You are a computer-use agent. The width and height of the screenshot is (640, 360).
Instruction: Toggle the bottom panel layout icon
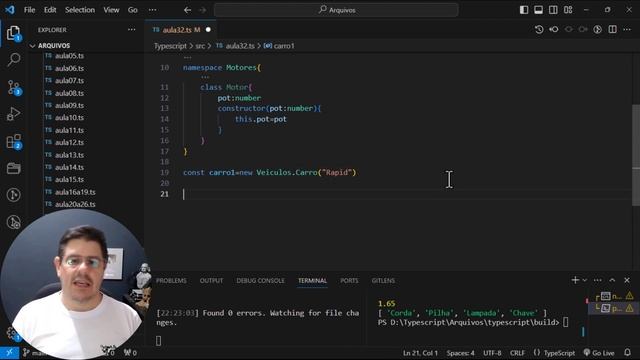(538, 10)
